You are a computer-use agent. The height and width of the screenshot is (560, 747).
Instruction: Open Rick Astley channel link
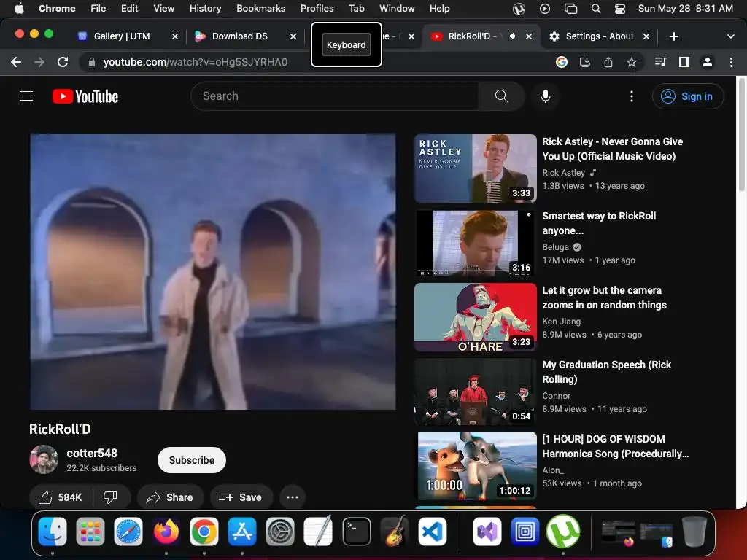(x=564, y=172)
